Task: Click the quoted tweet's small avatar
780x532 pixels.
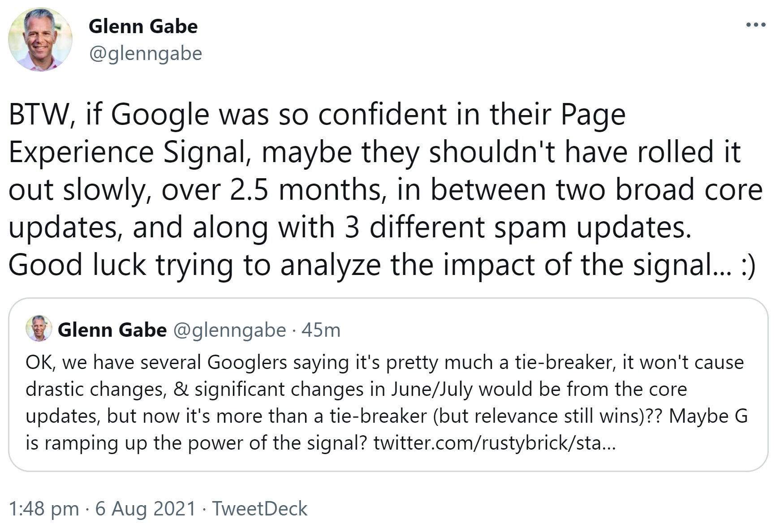Action: 39,330
